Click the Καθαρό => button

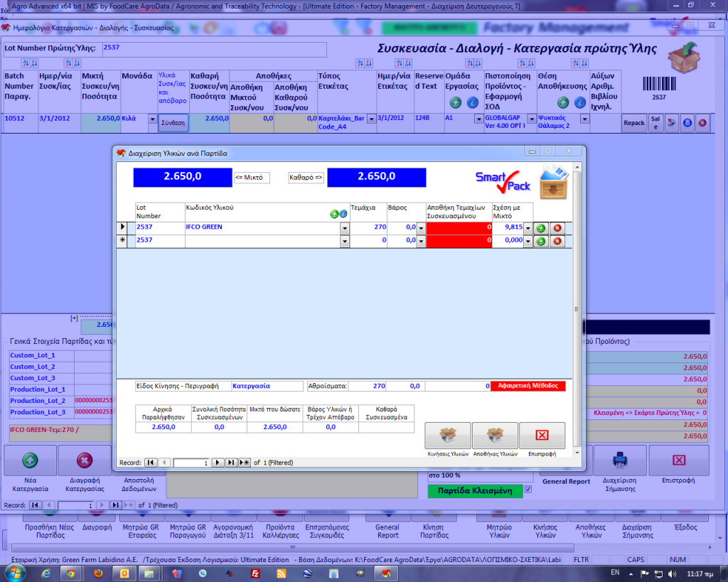coord(306,177)
